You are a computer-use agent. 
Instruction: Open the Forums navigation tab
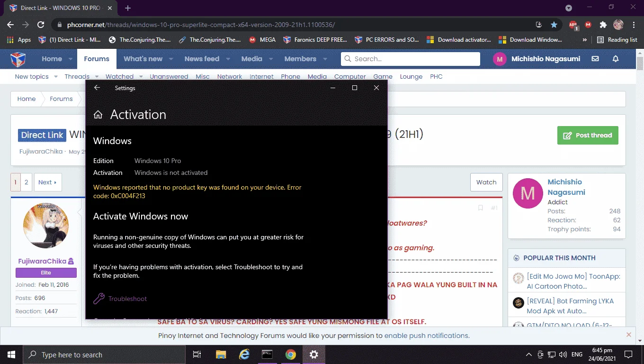point(97,59)
